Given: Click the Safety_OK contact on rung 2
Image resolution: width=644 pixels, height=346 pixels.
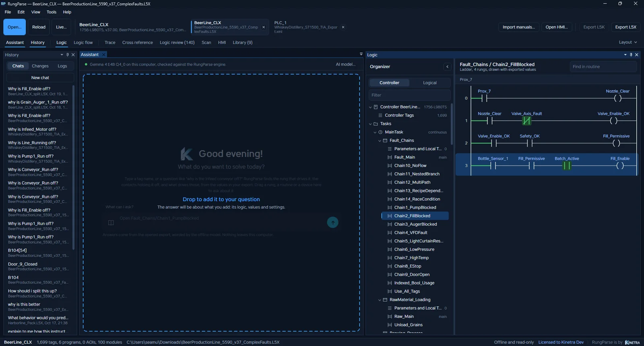Looking at the screenshot, I should pyautogui.click(x=530, y=143).
